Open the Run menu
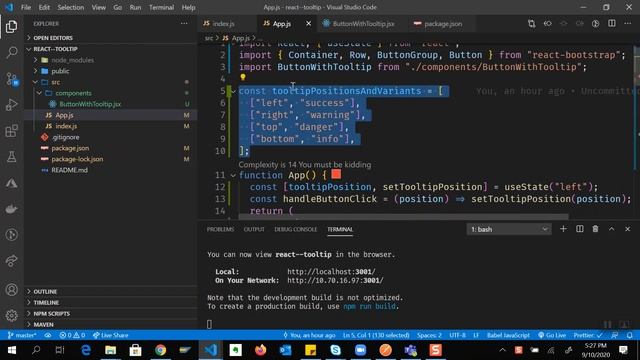 pyautogui.click(x=135, y=7)
